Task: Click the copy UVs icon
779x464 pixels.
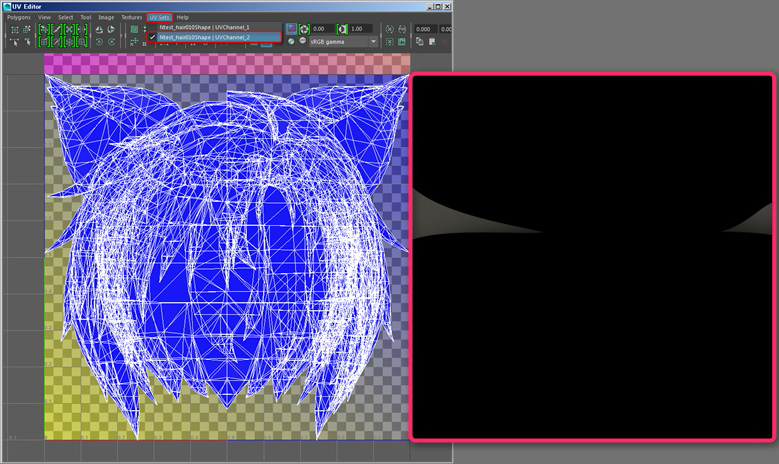Action: pyautogui.click(x=420, y=42)
